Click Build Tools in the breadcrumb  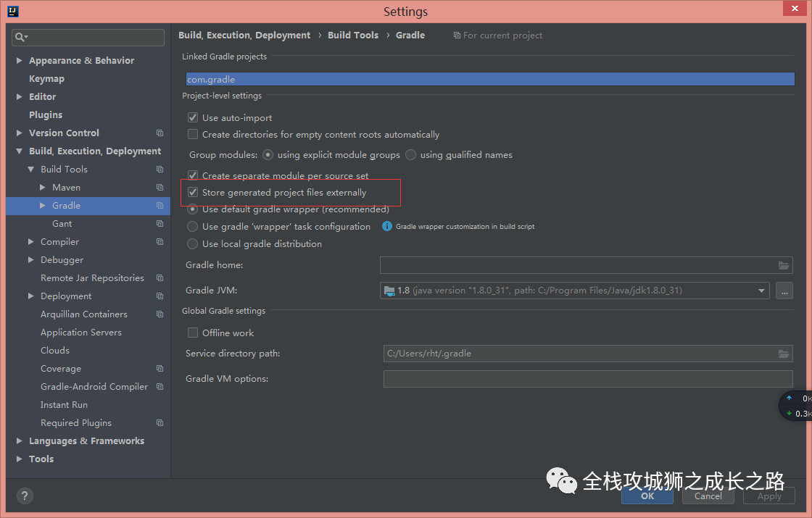tap(353, 35)
